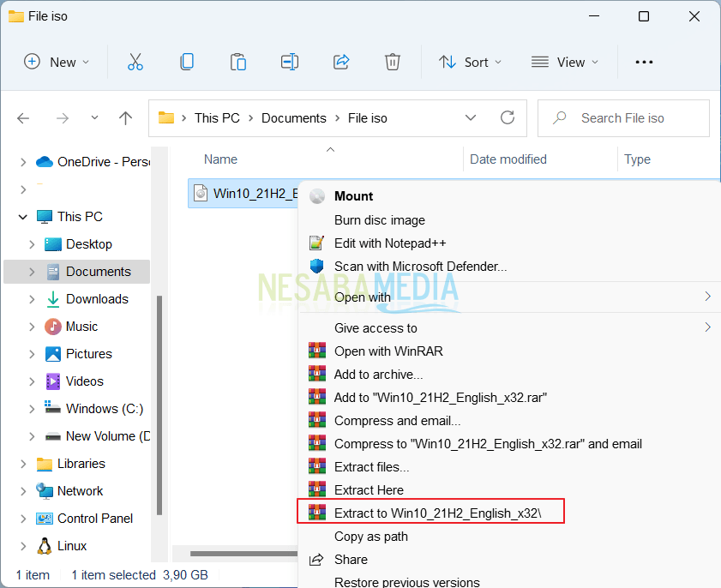Click the Cut scissors icon in toolbar
The height and width of the screenshot is (588, 721).
(x=135, y=62)
